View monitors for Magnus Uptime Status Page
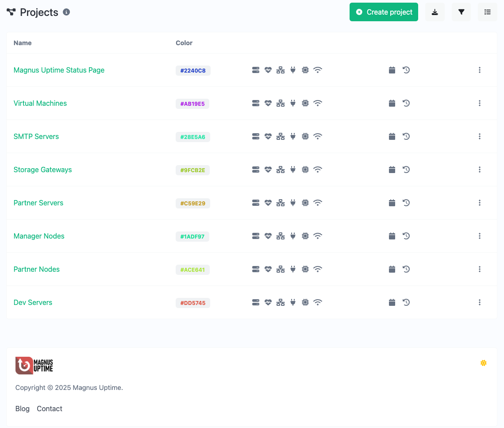 [x=255, y=70]
